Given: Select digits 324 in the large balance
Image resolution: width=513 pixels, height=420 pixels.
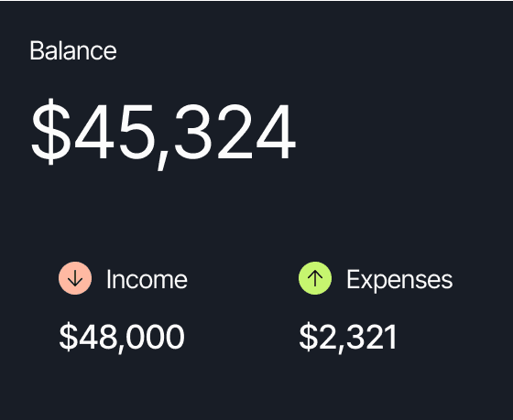Looking at the screenshot, I should click(x=235, y=132).
